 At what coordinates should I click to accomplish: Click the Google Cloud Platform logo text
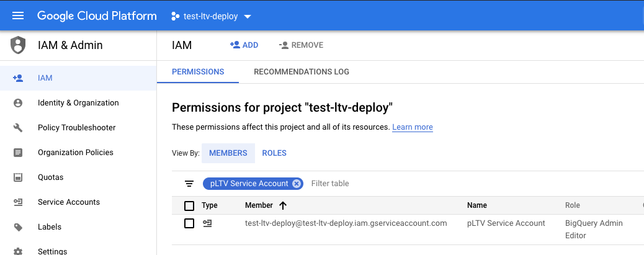[x=97, y=16]
